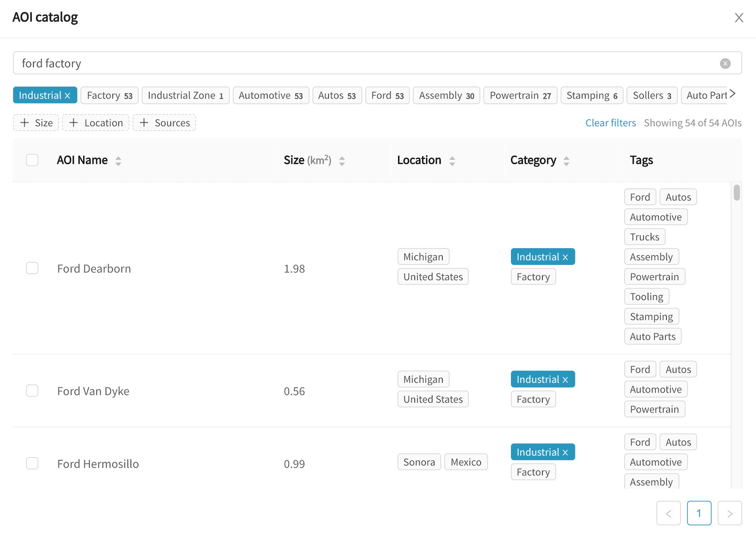
Task: Click Powertrain tag in Ford Van Dyke row
Action: point(654,409)
